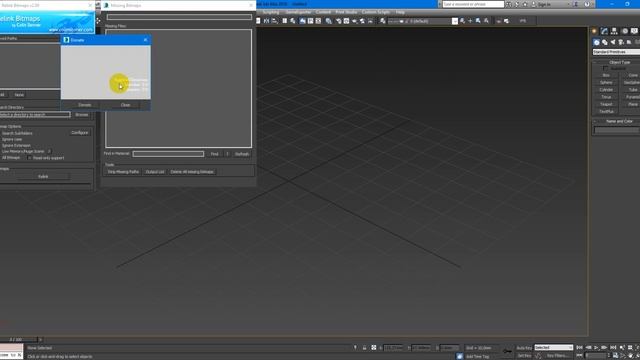The image size is (640, 360).
Task: Click the Relink button
Action: coord(43,176)
